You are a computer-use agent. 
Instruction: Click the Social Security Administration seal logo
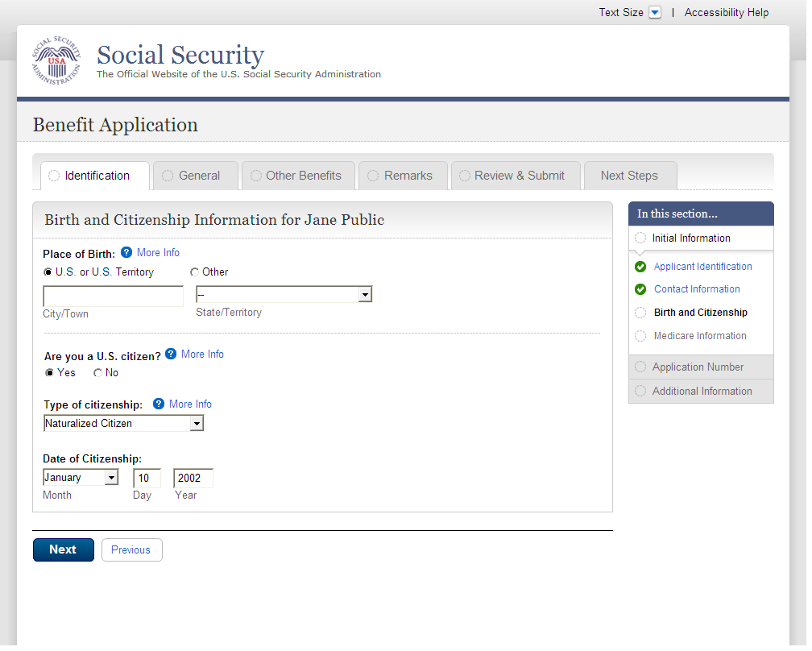click(x=56, y=61)
